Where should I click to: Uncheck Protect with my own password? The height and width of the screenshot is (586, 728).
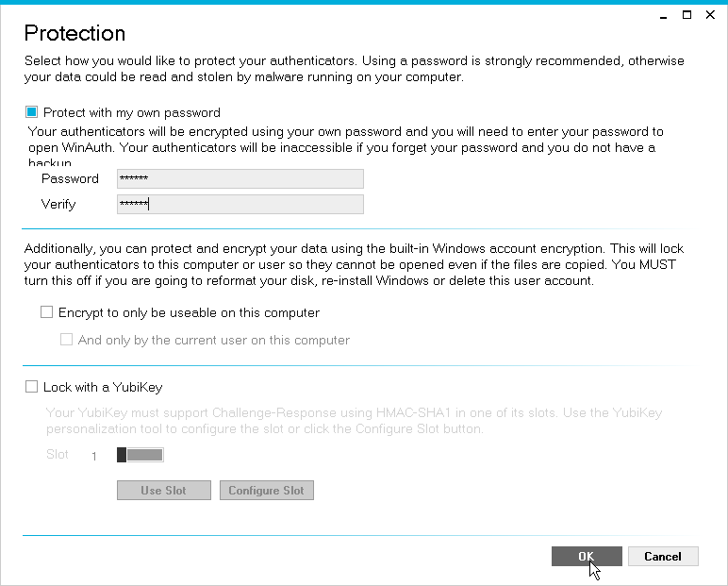click(31, 112)
